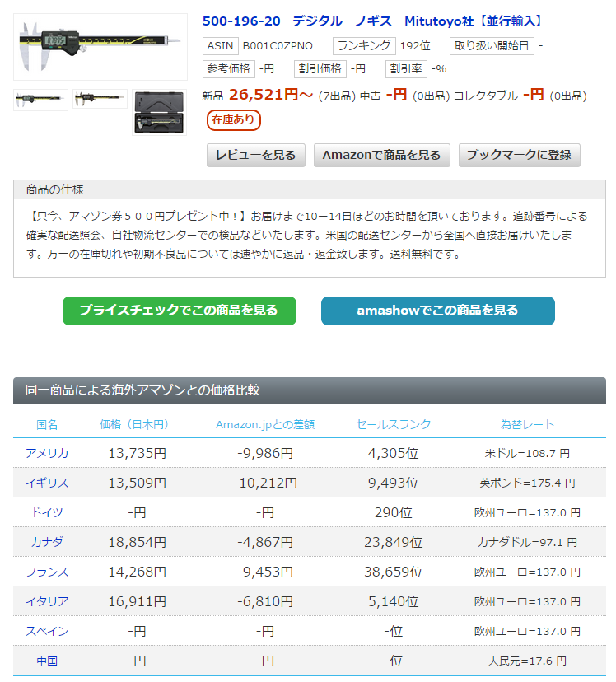
Task: Open the カナダ country link
Action: pos(47,542)
